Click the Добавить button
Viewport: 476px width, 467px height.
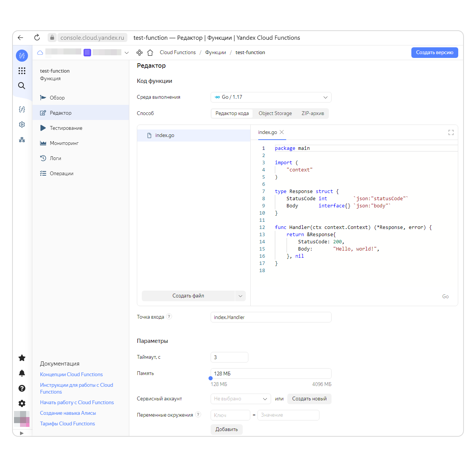(x=226, y=430)
